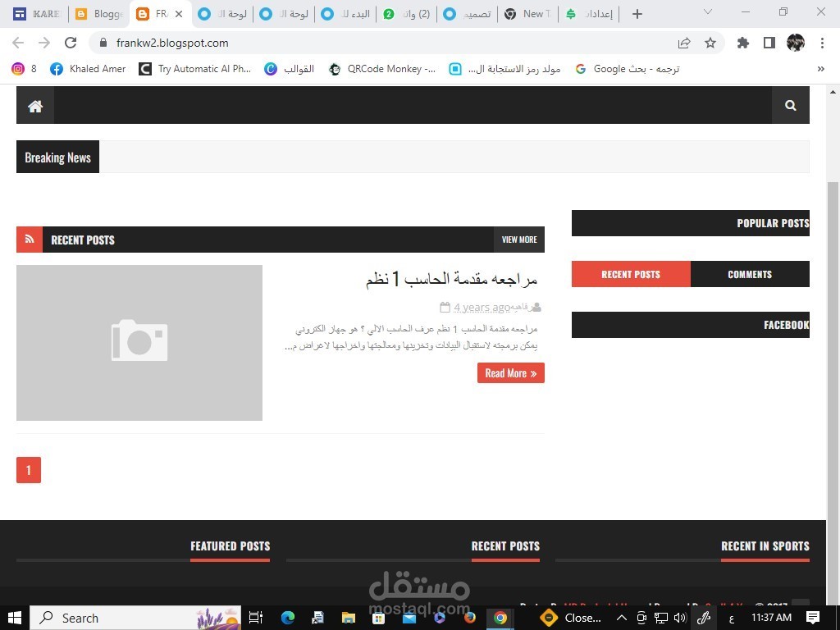The width and height of the screenshot is (840, 630).
Task: Open the network icon in system tray
Action: (x=661, y=618)
